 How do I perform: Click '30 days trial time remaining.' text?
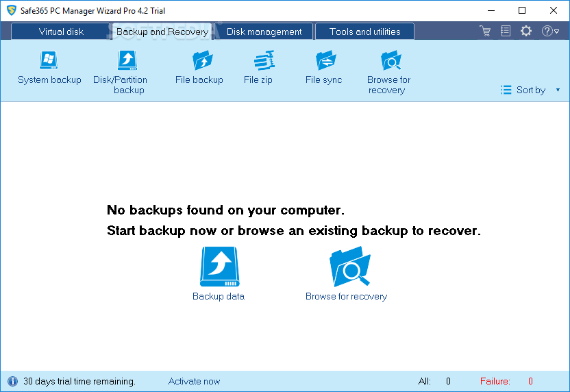[79, 381]
